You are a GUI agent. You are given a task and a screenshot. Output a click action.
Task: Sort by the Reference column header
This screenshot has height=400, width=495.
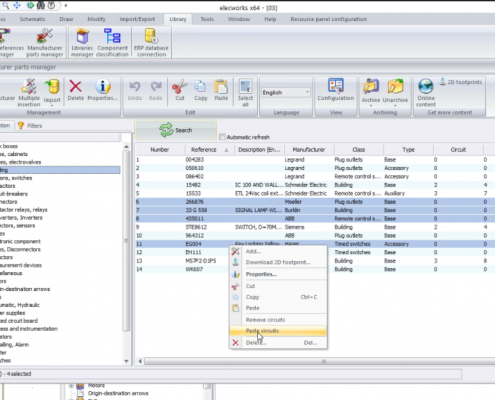click(210, 150)
